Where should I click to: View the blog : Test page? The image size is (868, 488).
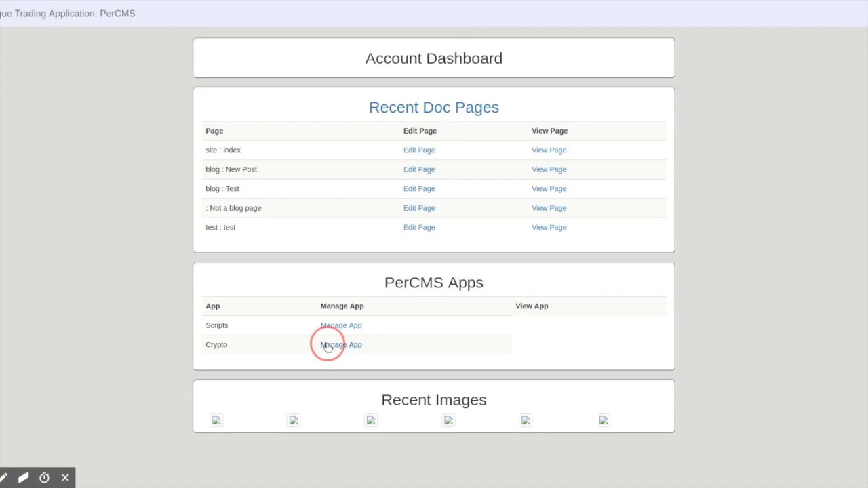pyautogui.click(x=549, y=188)
